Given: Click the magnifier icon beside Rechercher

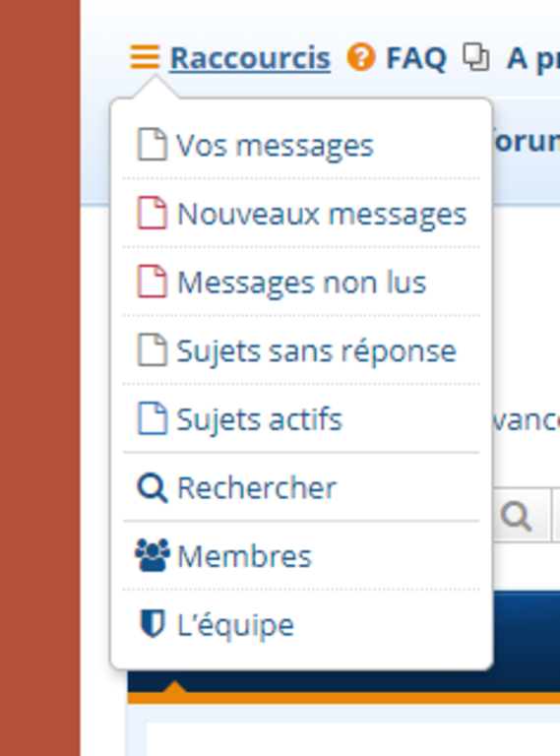Looking at the screenshot, I should (x=153, y=488).
